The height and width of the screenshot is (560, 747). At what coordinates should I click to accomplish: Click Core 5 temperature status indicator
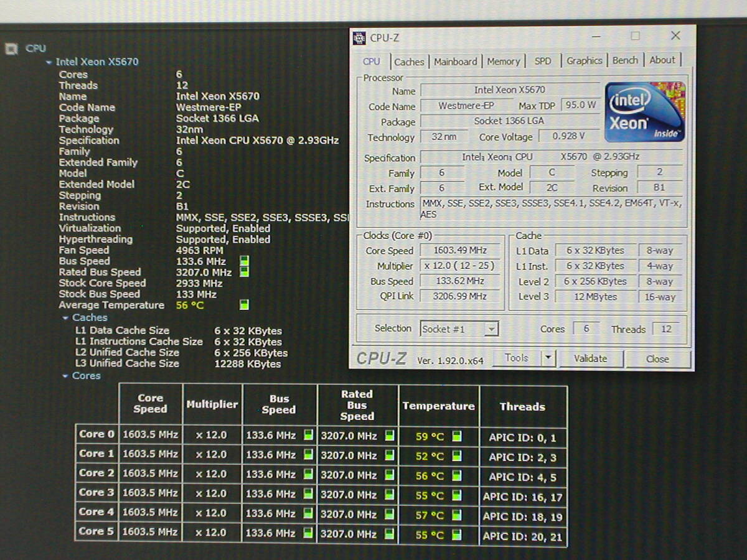tap(457, 534)
